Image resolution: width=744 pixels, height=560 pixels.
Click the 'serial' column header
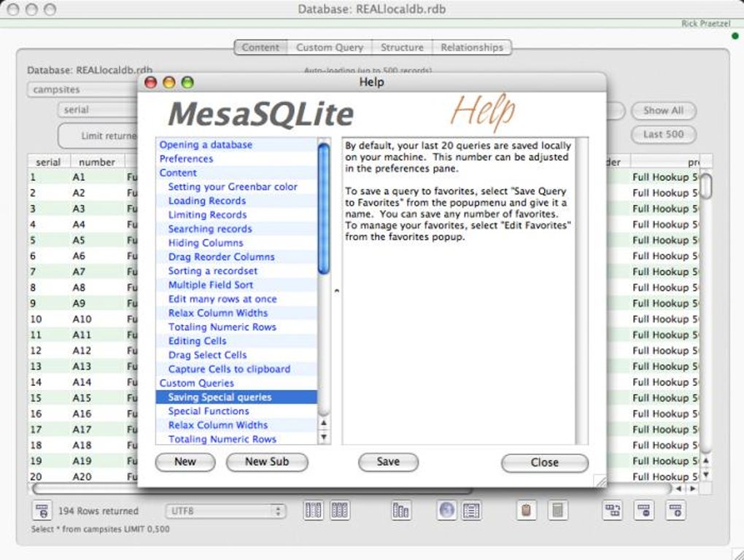(x=49, y=162)
